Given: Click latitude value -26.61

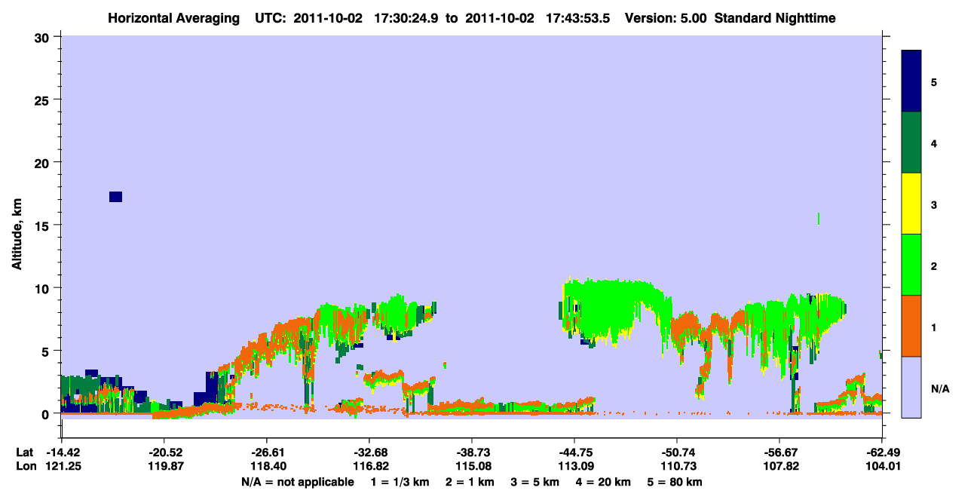Looking at the screenshot, I should point(267,452).
